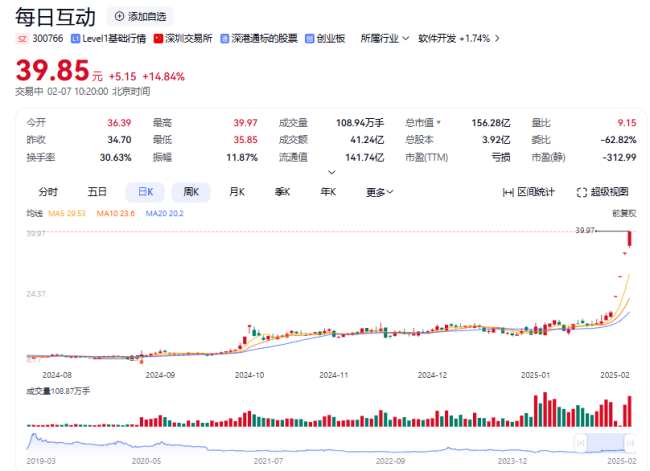Click the 成交量 108.94万手 value
Viewport: 650px width, 471px height.
point(360,123)
